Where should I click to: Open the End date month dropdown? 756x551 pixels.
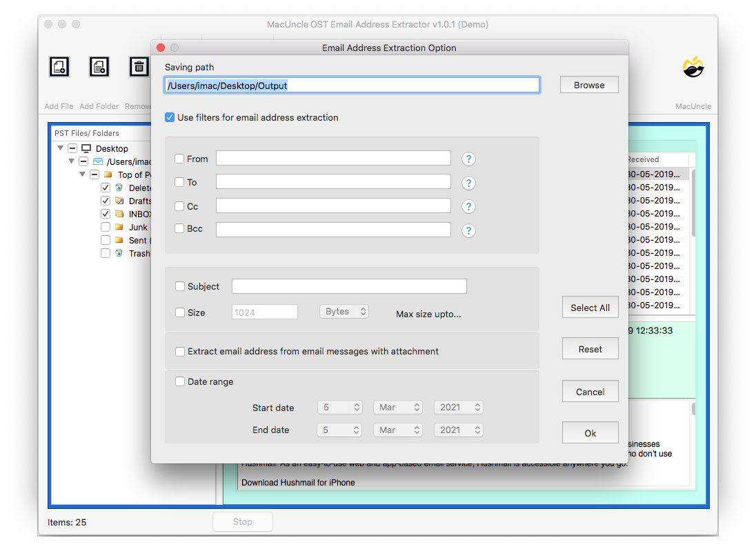pos(398,430)
